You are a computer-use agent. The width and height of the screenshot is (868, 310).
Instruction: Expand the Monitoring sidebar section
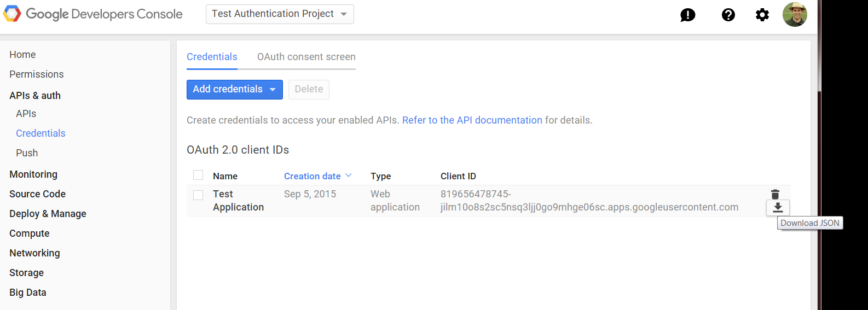[33, 174]
